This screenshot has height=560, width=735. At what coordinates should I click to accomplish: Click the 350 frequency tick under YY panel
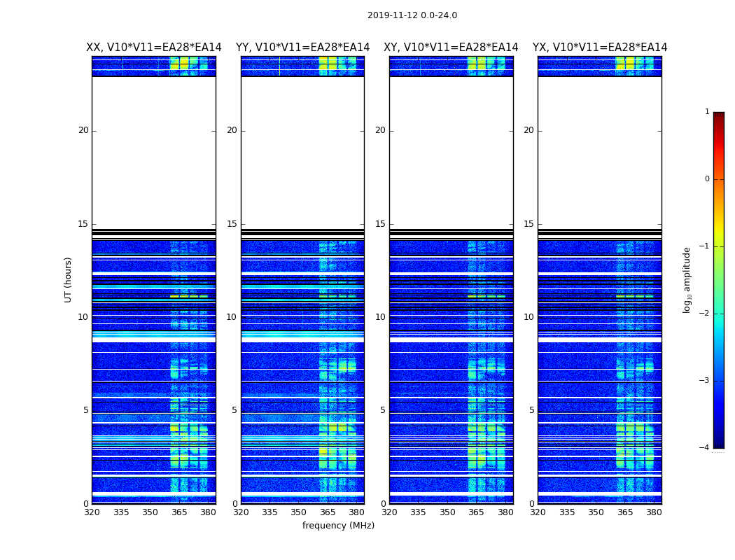coord(298,512)
